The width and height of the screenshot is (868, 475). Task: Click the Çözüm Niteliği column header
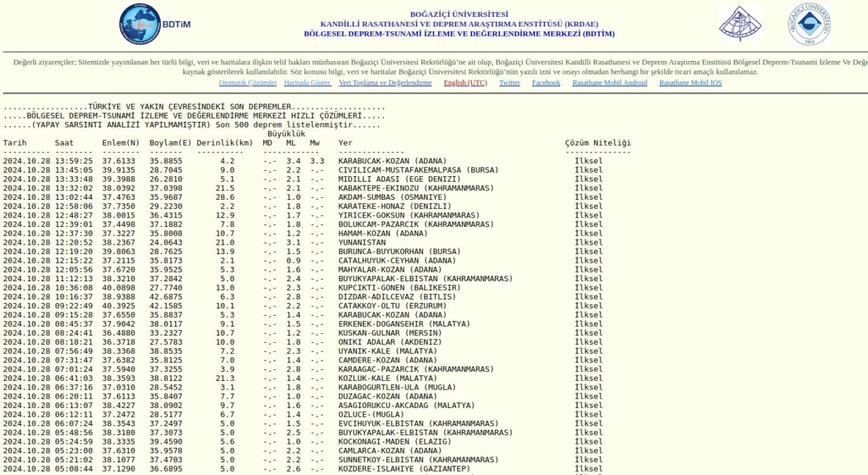coord(597,143)
